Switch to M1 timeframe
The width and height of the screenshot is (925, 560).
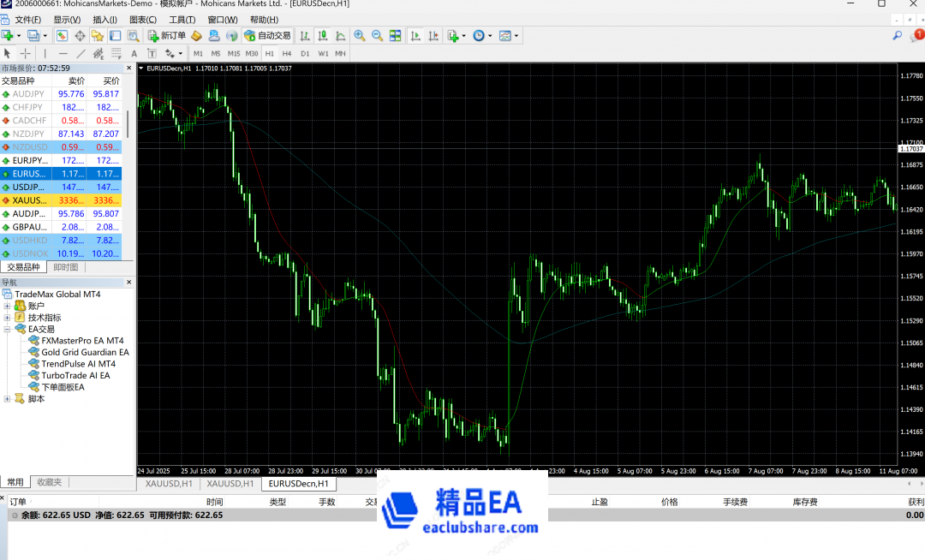coord(198,54)
